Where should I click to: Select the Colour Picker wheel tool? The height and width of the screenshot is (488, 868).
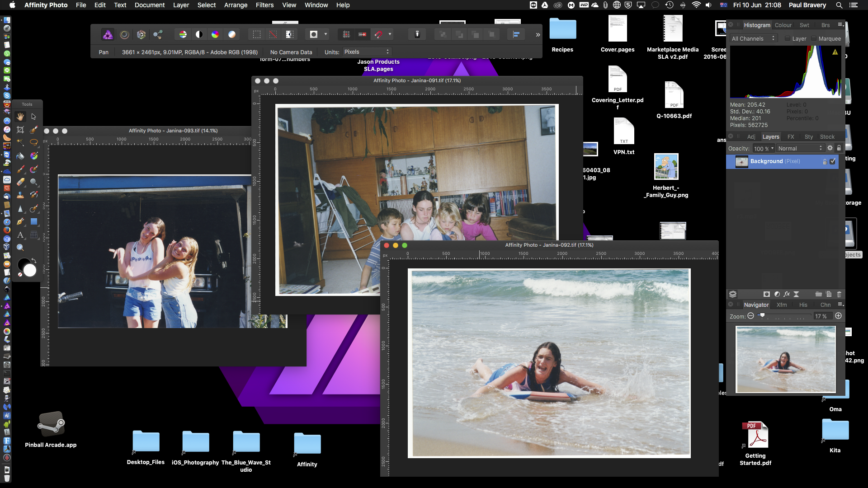(x=33, y=156)
